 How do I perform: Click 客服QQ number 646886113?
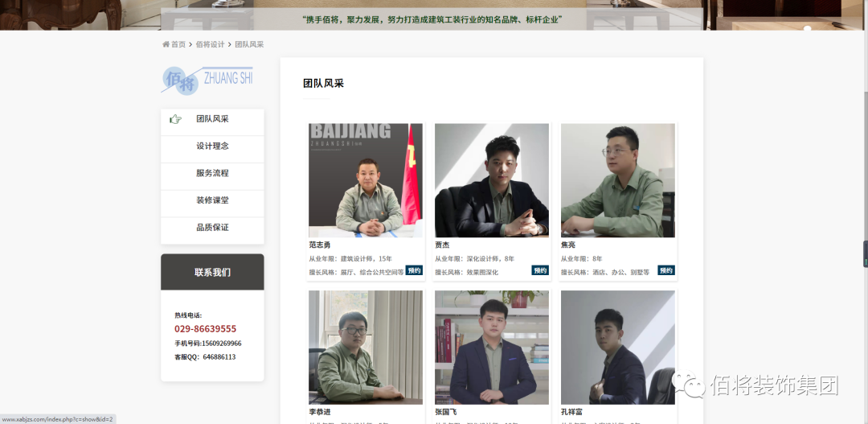pos(219,357)
